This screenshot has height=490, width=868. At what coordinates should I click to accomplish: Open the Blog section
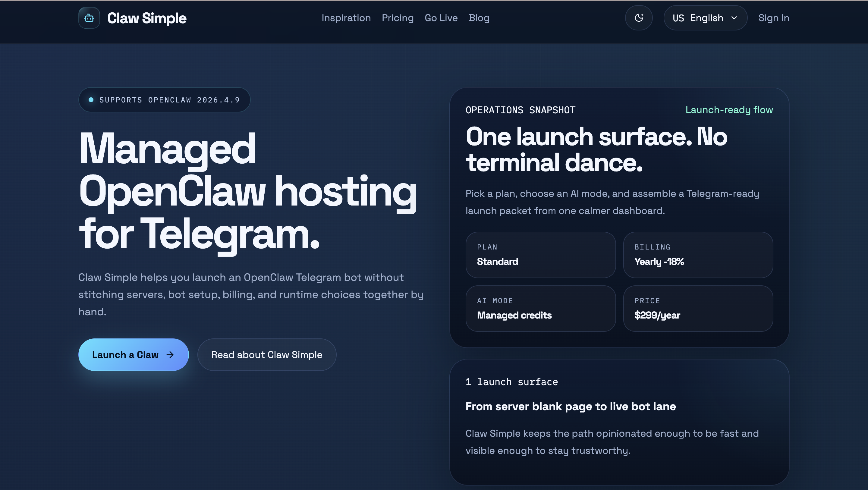pos(479,18)
